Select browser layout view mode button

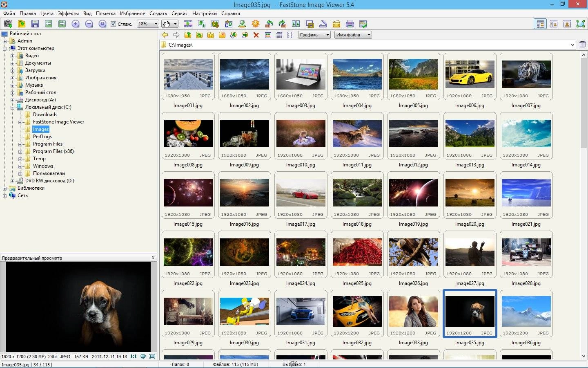point(540,24)
